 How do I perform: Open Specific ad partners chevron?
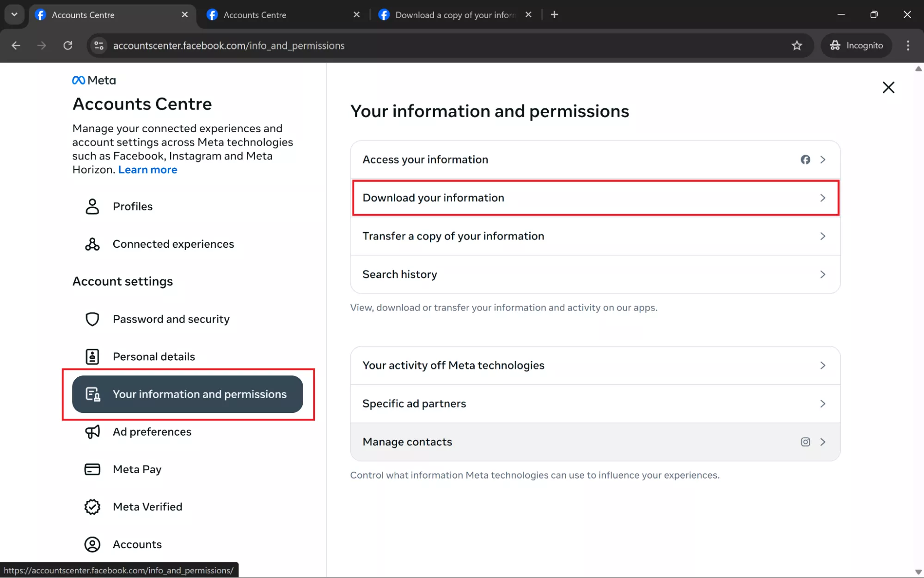[x=822, y=404]
